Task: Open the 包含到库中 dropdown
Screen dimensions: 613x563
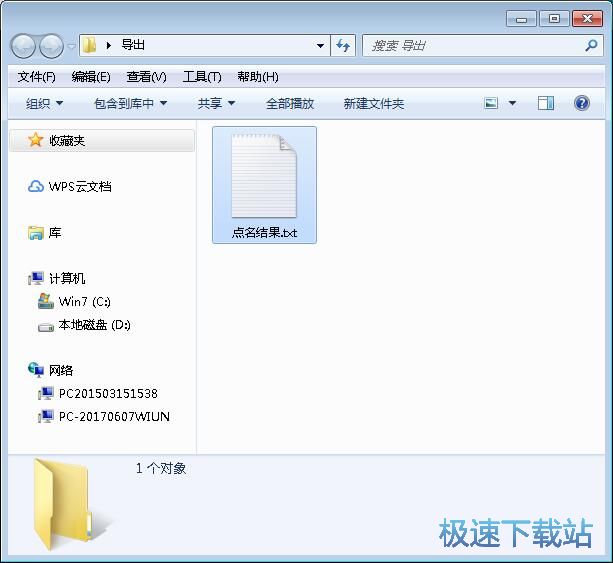Action: coord(131,104)
